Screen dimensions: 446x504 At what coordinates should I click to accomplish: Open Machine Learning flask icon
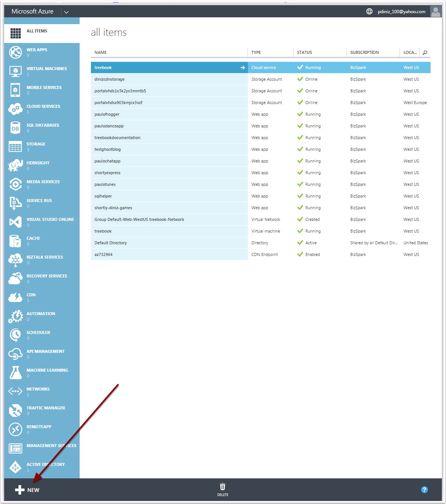click(15, 373)
